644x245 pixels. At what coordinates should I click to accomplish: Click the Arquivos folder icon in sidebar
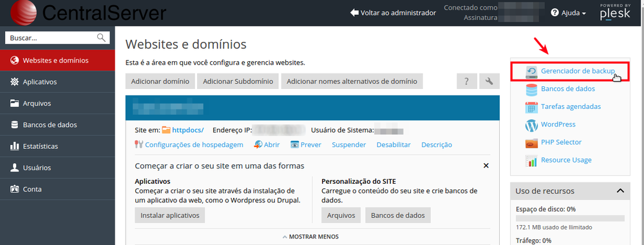14,103
